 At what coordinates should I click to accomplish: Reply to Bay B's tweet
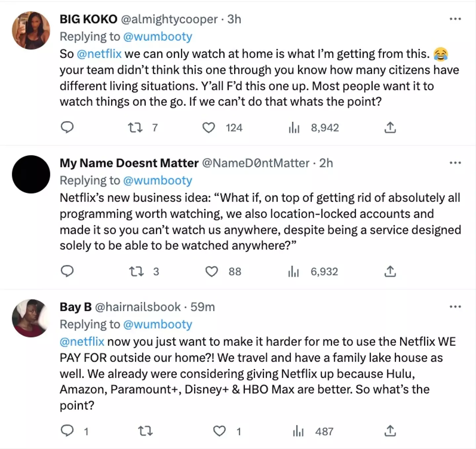[x=67, y=431]
